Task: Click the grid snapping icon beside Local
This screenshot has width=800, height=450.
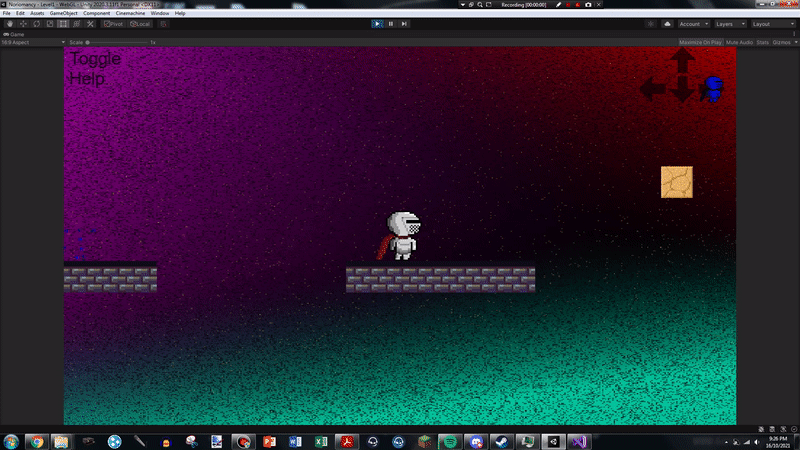Action: 163,24
